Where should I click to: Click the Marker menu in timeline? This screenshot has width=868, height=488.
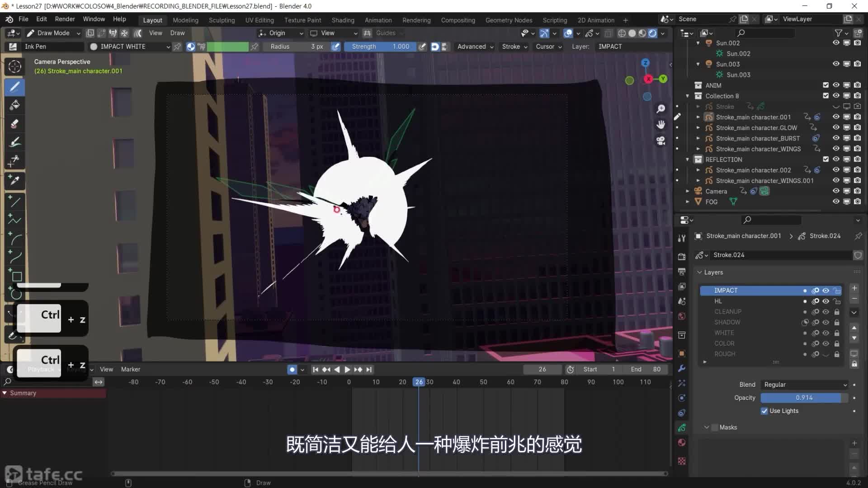tap(131, 369)
